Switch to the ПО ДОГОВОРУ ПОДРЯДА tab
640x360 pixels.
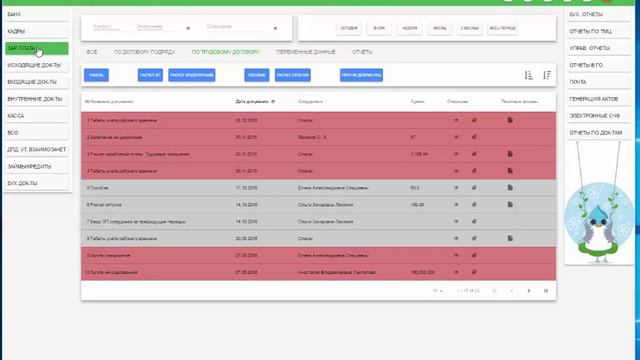click(x=144, y=52)
